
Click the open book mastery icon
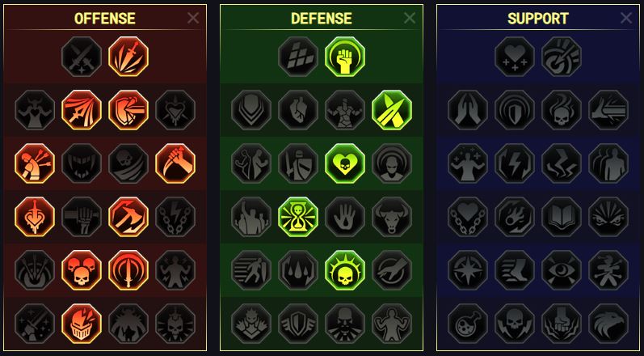562,217
